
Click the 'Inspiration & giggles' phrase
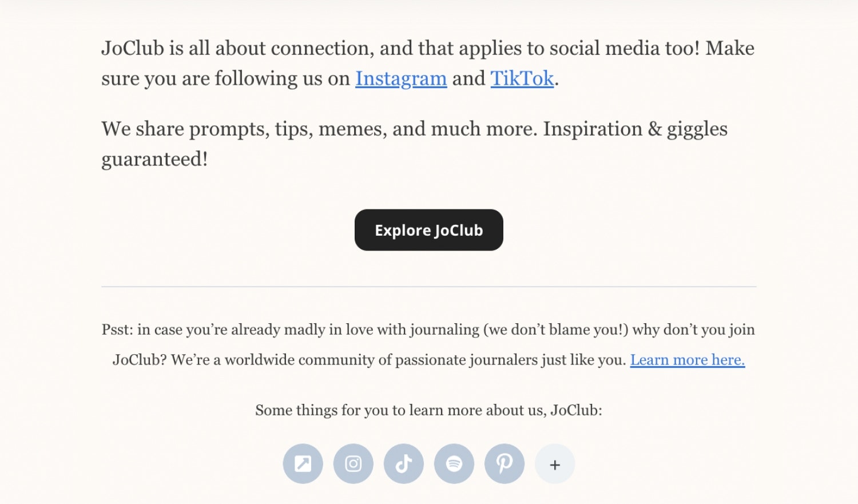point(635,129)
